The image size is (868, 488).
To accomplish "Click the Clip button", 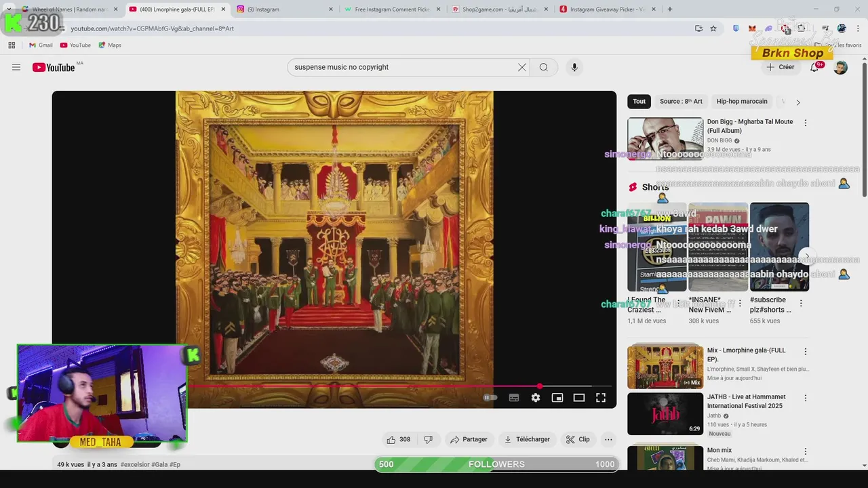I will pos(578,439).
